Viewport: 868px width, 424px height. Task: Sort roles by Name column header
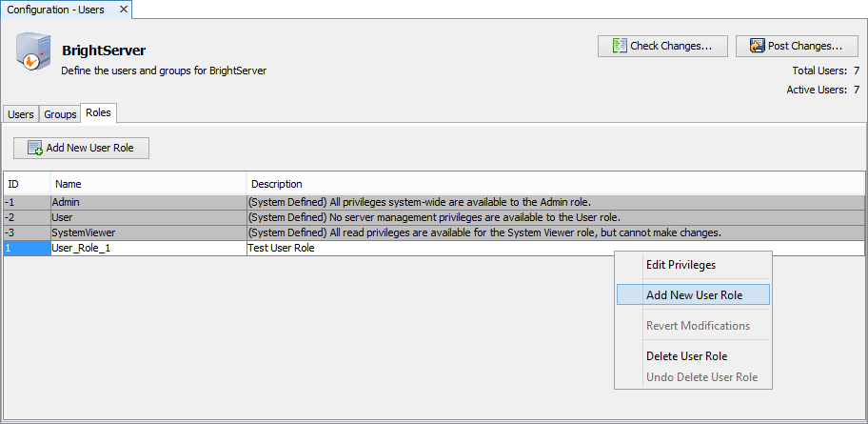coord(148,184)
